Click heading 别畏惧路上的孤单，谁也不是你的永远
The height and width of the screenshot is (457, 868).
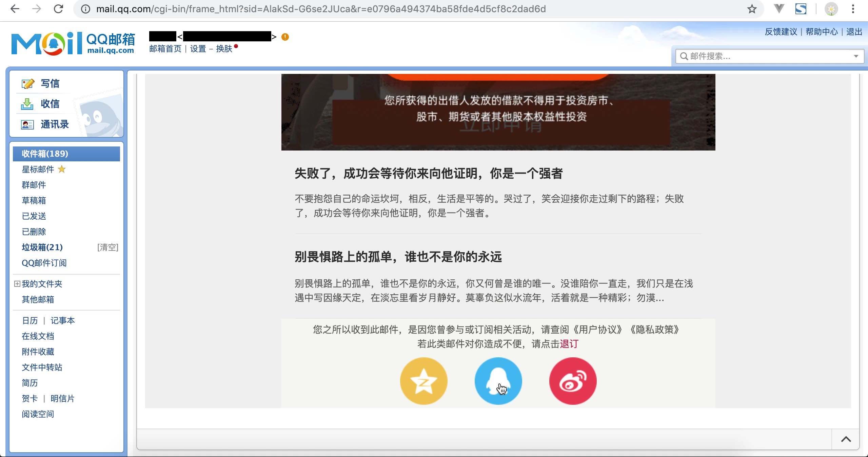click(398, 257)
